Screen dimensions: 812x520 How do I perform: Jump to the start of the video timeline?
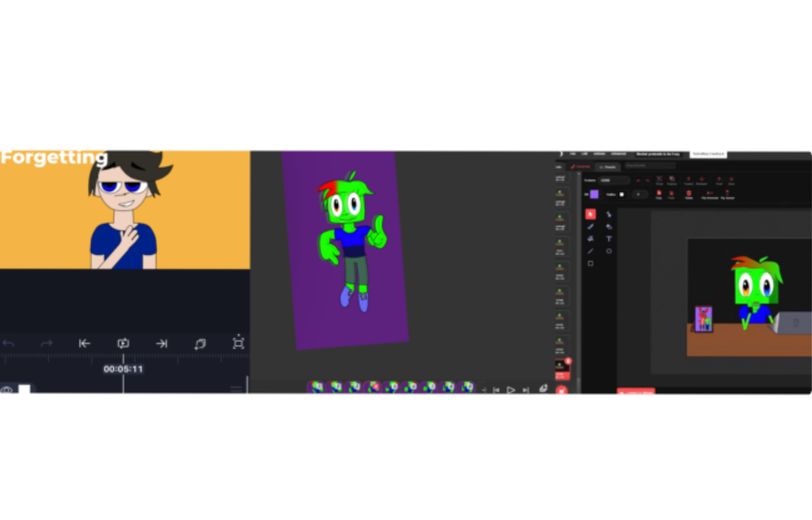(84, 344)
